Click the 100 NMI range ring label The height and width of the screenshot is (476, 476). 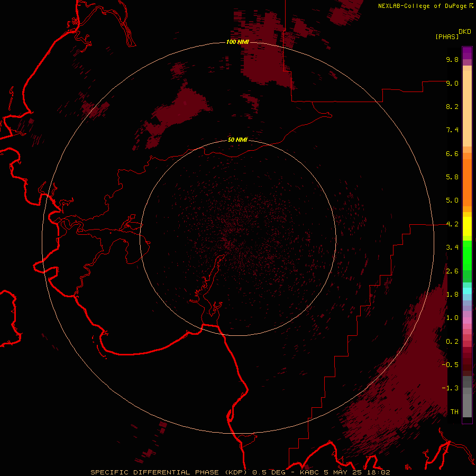[x=237, y=42]
